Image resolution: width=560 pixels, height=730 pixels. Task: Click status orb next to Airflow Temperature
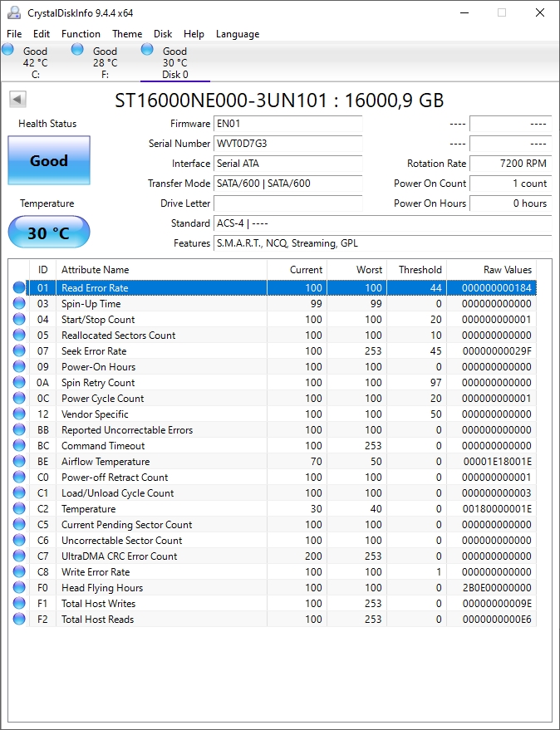[19, 462]
